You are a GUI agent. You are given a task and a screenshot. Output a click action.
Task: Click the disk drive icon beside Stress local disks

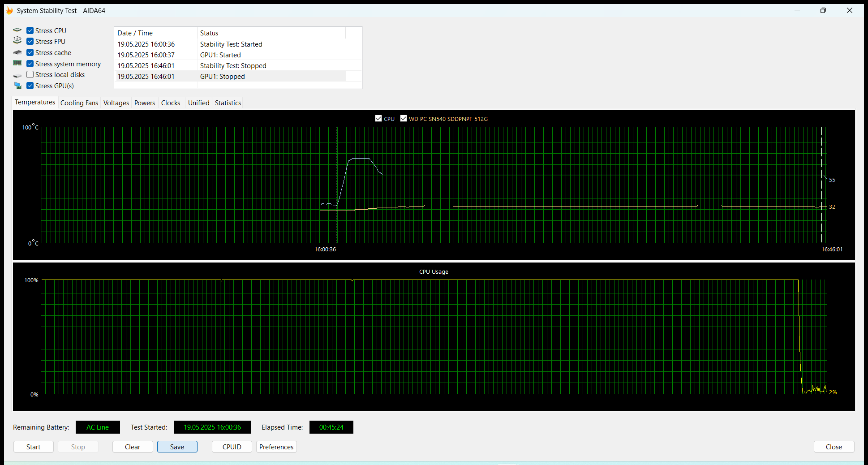click(17, 75)
